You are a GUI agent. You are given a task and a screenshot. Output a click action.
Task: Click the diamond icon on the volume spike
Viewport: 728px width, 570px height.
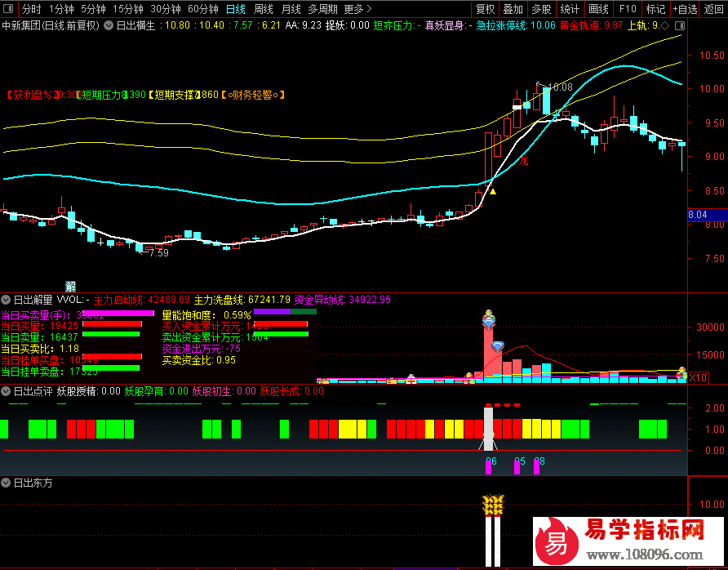498,346
